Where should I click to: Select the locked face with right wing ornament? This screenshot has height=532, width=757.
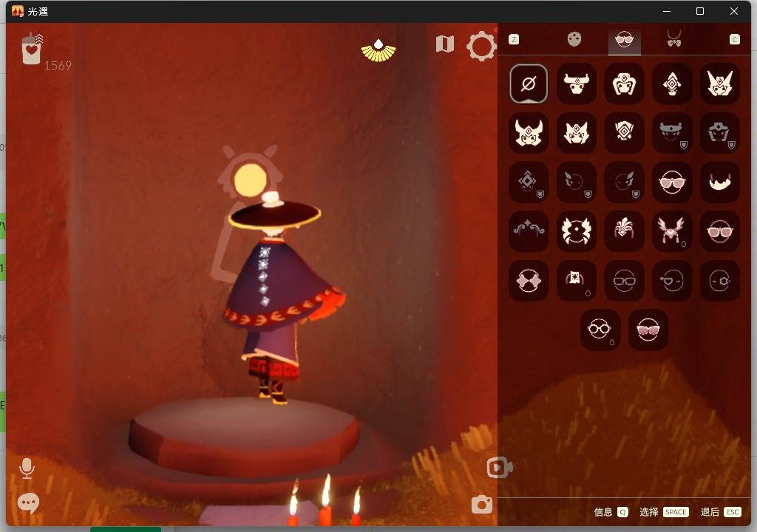point(624,182)
